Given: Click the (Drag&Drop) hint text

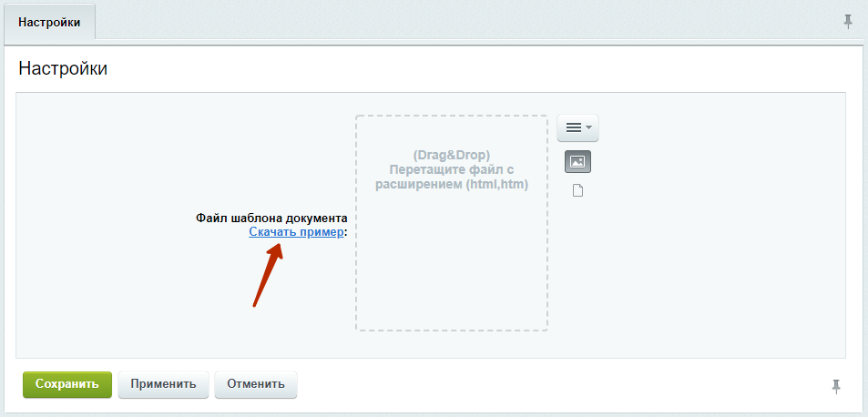Looking at the screenshot, I should point(452,154).
